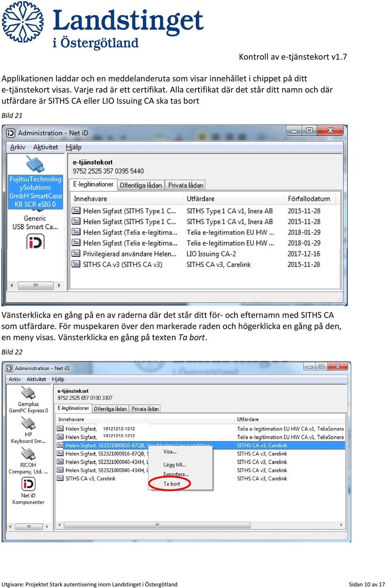Click Net iD Komponenter icon
This screenshot has width=385, height=588.
point(28,484)
